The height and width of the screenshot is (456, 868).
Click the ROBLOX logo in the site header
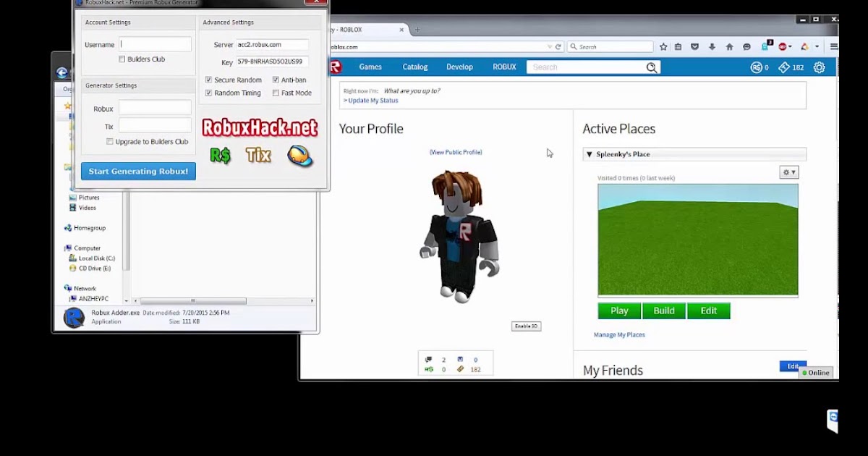point(335,67)
